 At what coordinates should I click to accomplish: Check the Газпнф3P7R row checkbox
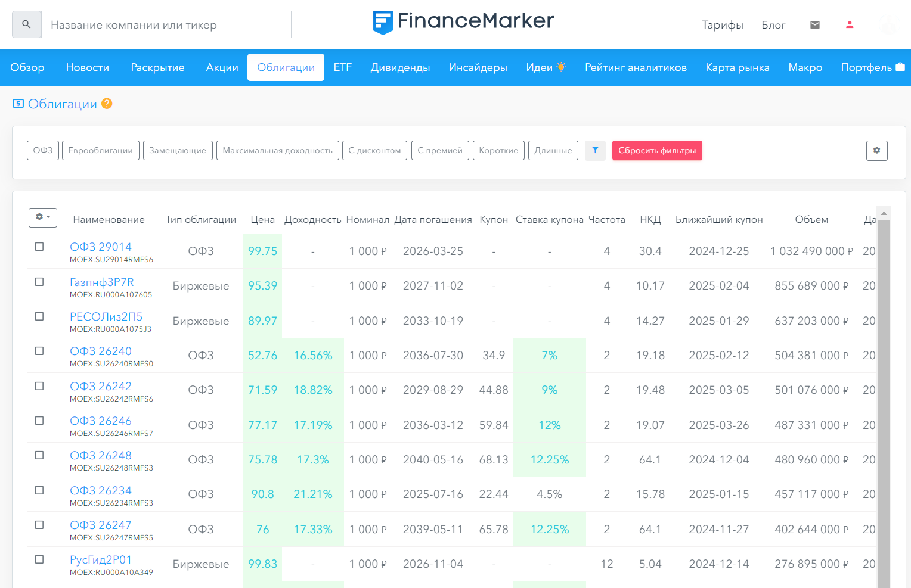(x=39, y=282)
